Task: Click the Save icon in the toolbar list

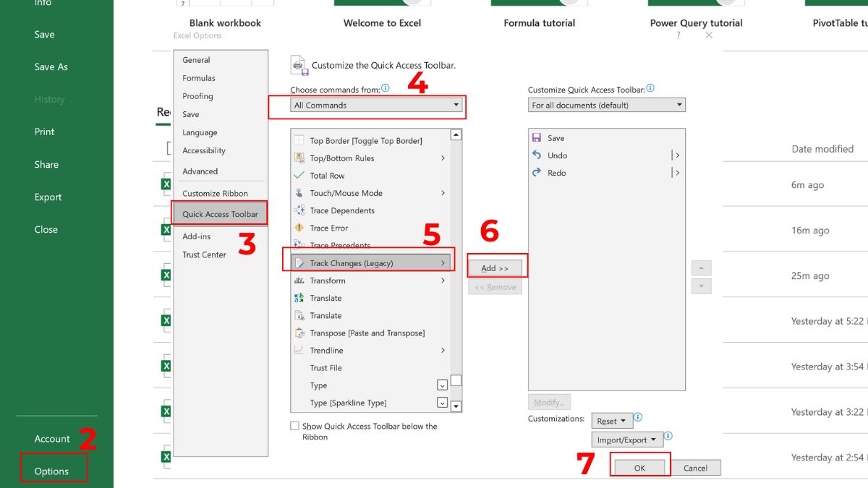Action: click(x=535, y=138)
